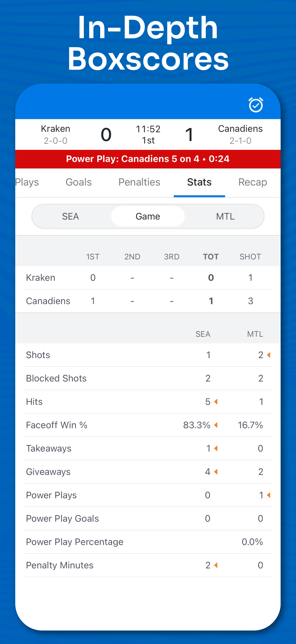The height and width of the screenshot is (644, 296).
Task: Switch stats view to SEA segment
Action: tap(71, 216)
